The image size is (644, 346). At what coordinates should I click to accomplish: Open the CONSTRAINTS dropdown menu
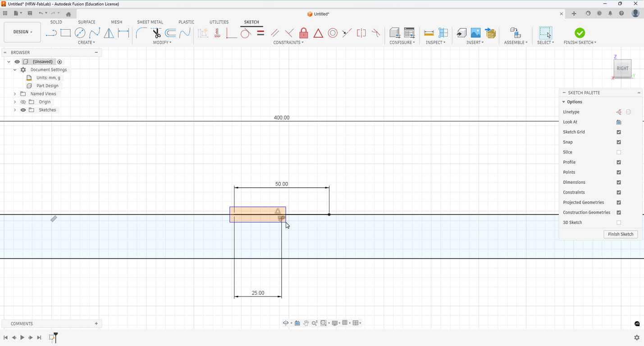click(288, 42)
